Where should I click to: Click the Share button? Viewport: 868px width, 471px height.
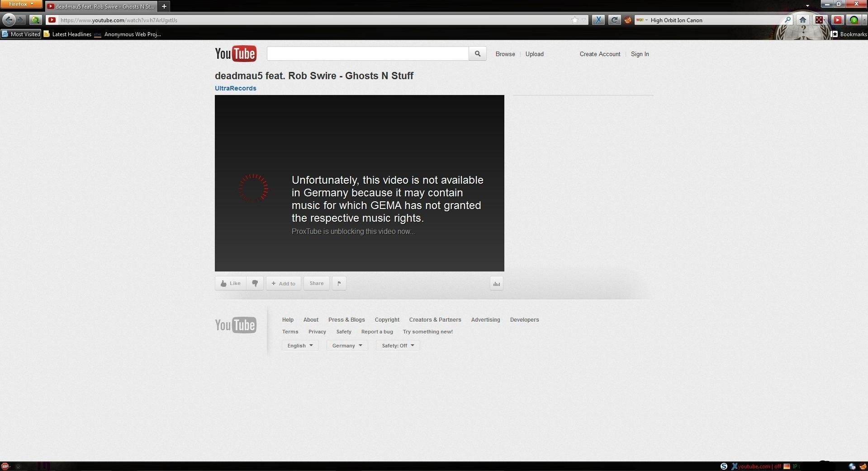click(317, 283)
